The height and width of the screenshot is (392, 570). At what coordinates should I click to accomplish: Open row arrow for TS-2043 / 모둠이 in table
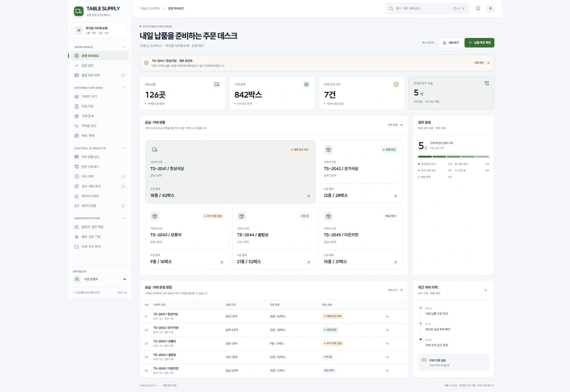pyautogui.click(x=387, y=344)
